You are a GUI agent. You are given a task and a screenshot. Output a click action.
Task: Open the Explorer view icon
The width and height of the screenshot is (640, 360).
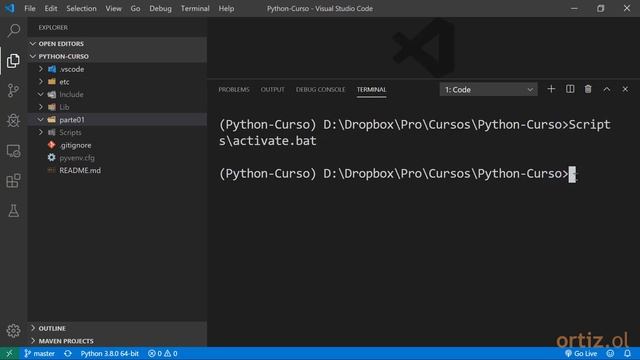tap(13, 61)
